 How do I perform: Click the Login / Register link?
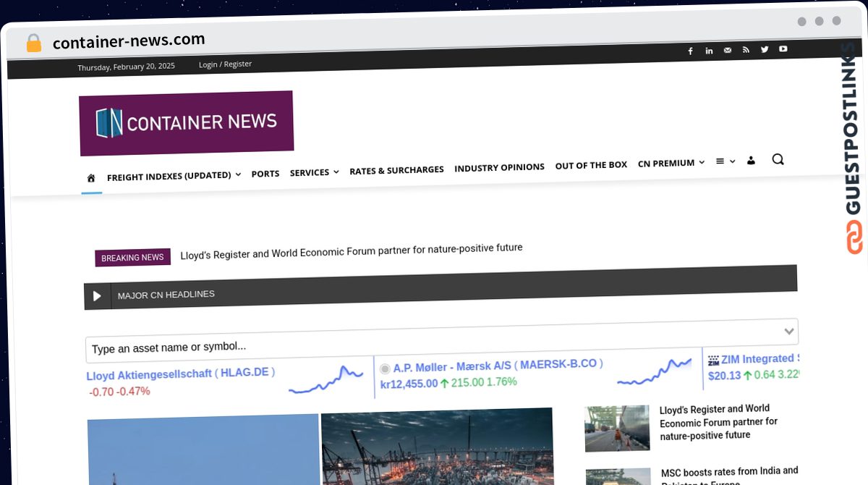[225, 64]
